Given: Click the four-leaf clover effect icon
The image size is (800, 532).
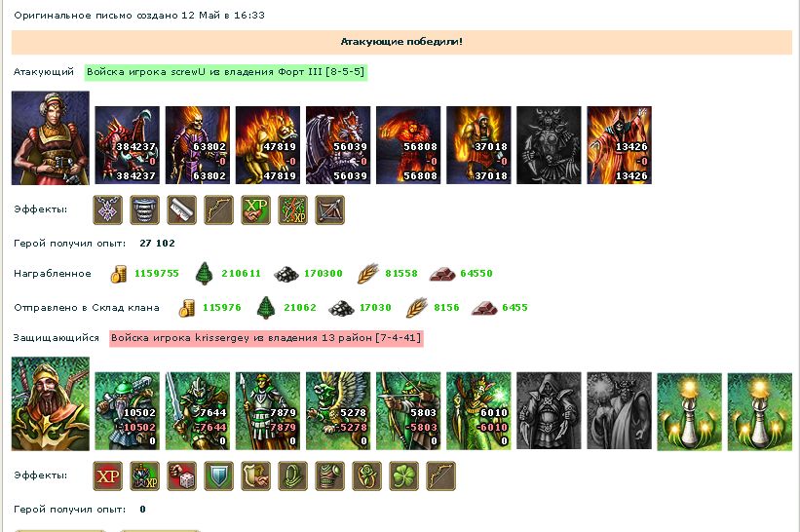Looking at the screenshot, I should coord(403,475).
